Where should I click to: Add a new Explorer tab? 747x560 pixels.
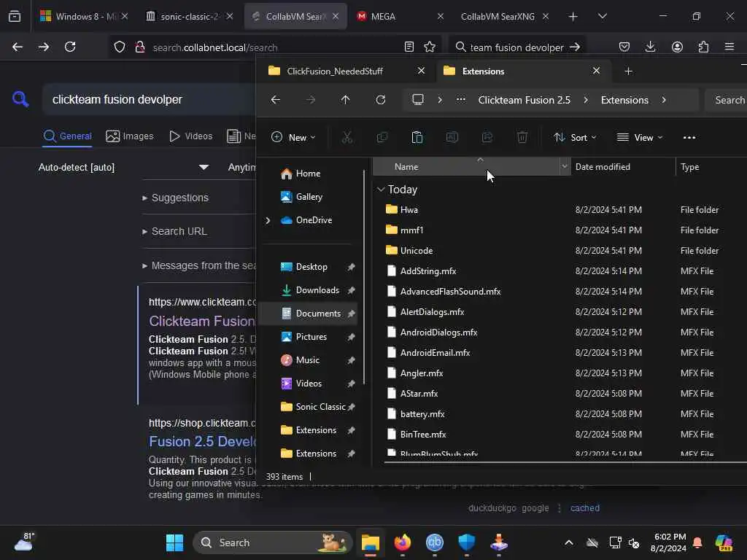(x=628, y=71)
